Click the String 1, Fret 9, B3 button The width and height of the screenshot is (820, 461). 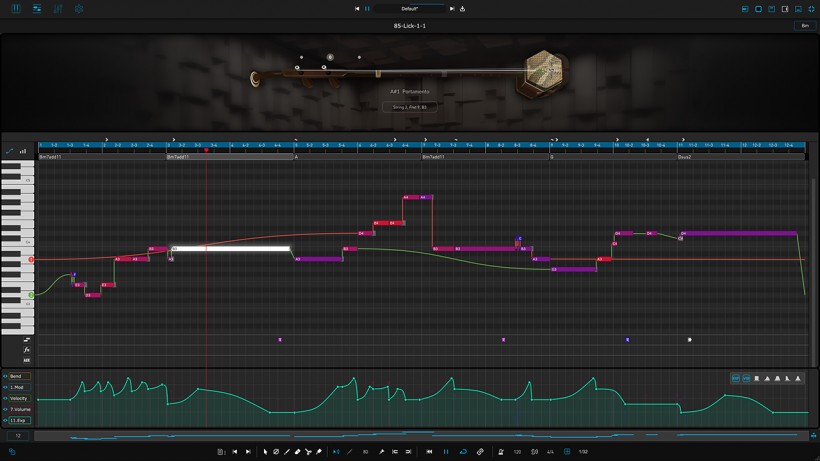(409, 107)
